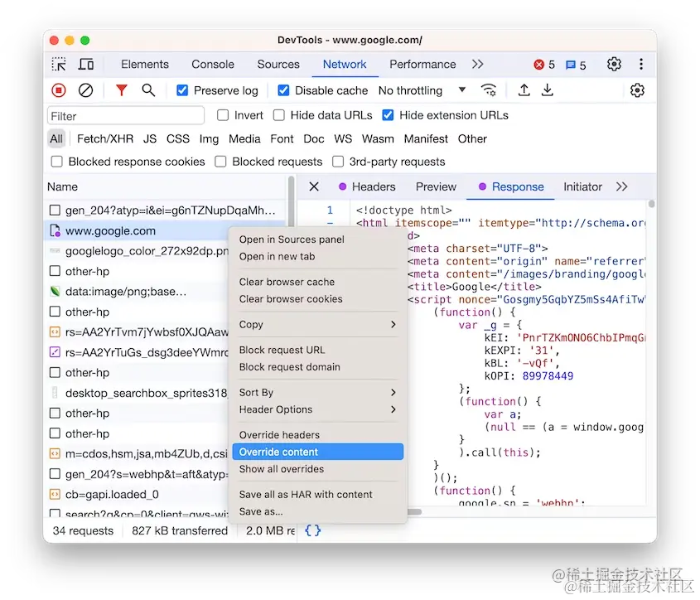Click document icon of www.google.com request
This screenshot has height=600, width=700.
tap(55, 231)
